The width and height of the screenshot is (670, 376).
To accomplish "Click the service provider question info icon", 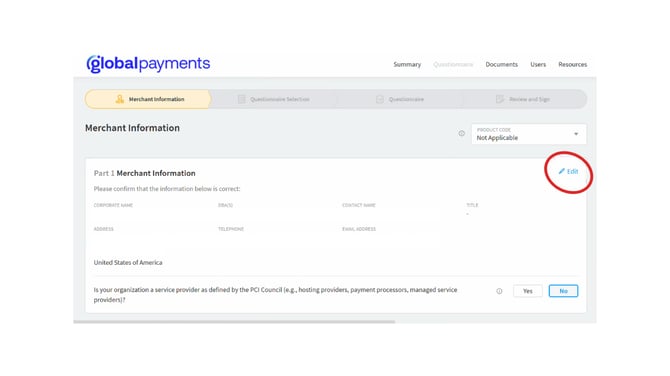I will point(499,291).
